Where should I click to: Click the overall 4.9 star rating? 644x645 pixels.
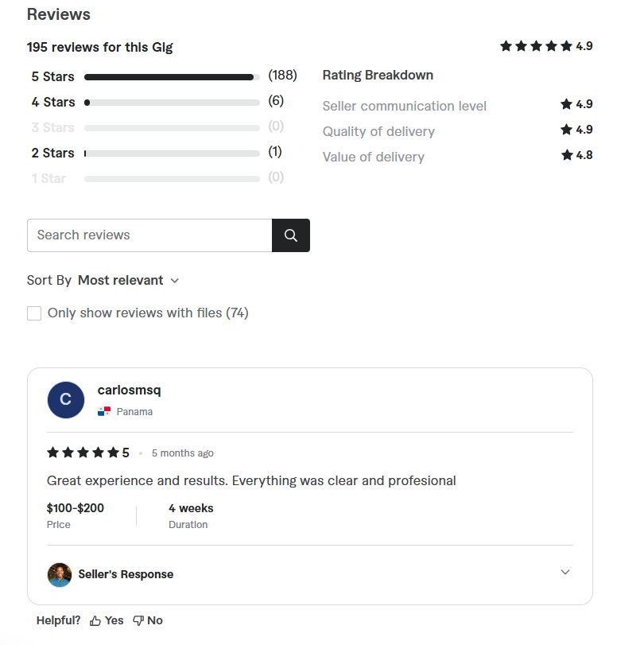coord(546,46)
